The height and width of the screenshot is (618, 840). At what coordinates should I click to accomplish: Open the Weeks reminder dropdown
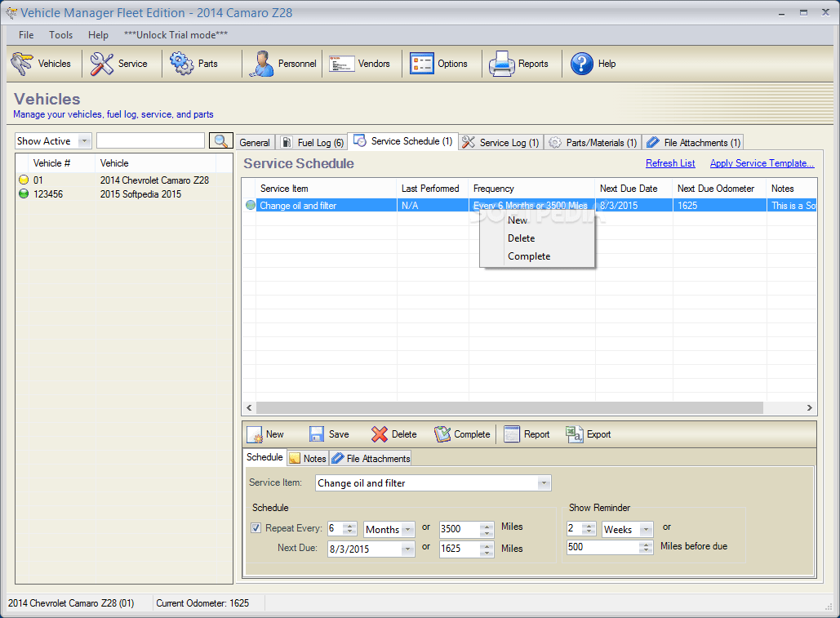[x=645, y=528]
